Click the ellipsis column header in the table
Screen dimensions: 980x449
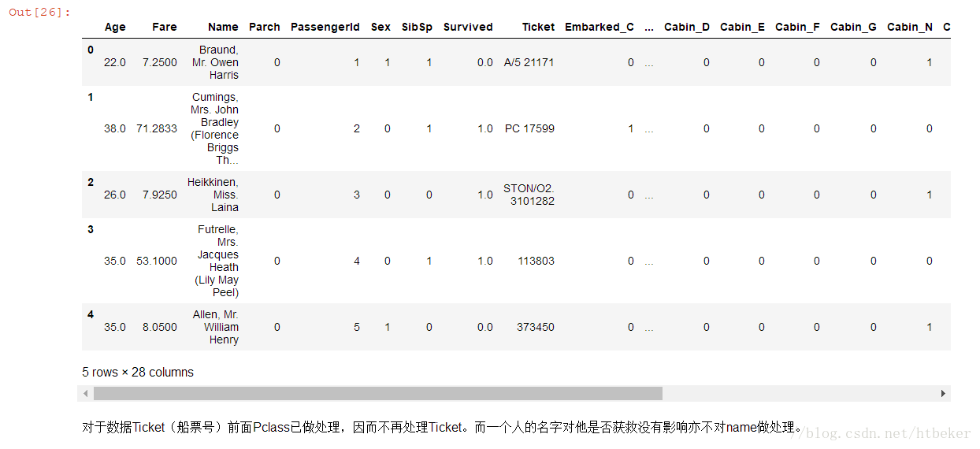pos(648,27)
